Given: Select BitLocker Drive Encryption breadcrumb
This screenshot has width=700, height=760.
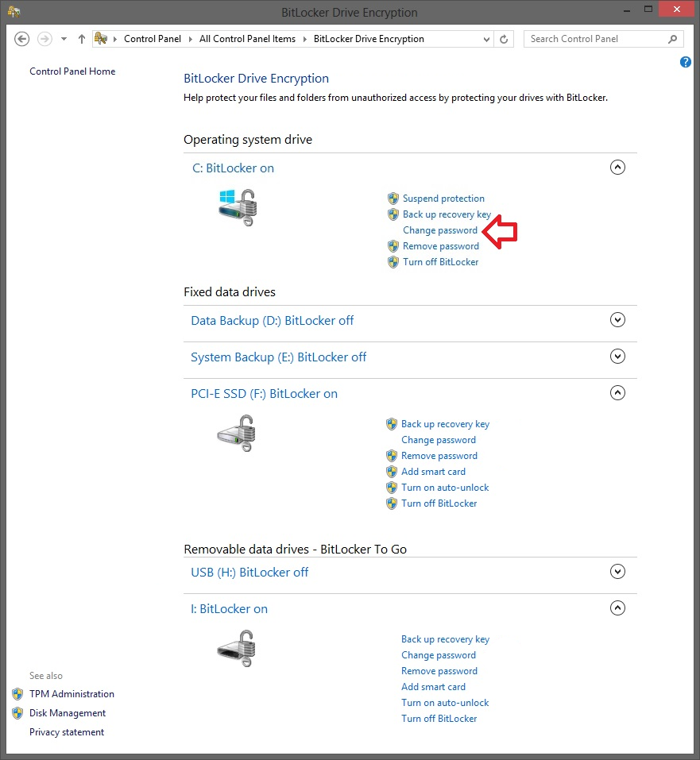Looking at the screenshot, I should 369,39.
